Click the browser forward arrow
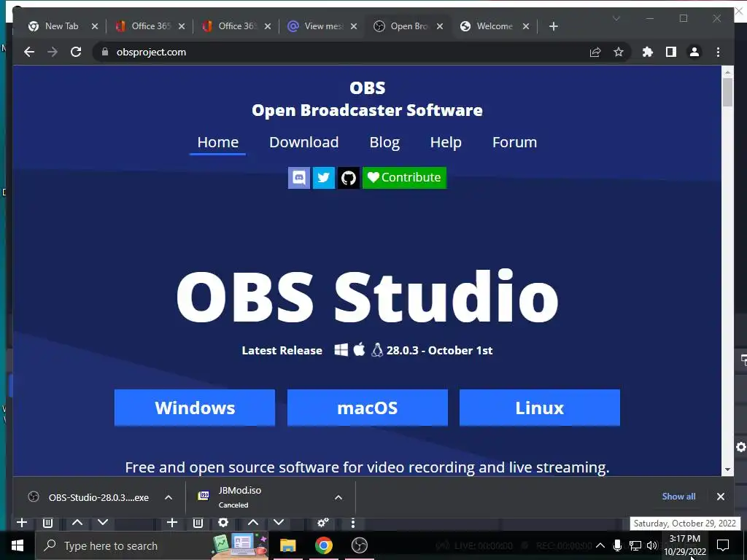 [53, 52]
